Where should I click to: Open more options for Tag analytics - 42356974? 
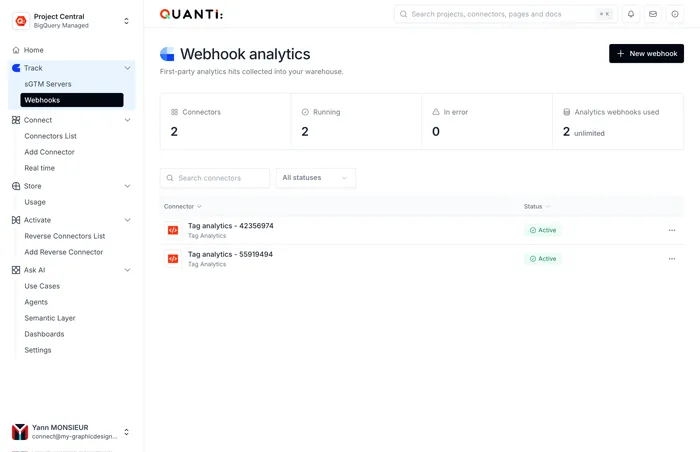click(x=671, y=230)
